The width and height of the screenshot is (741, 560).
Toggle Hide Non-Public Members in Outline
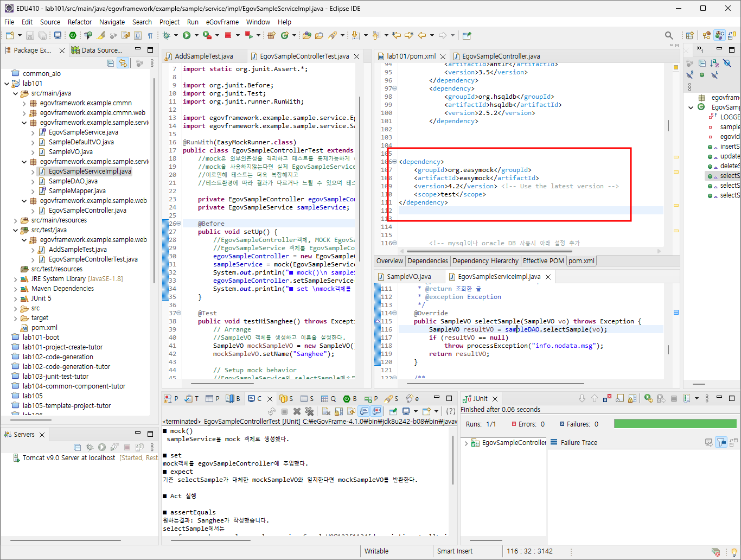[x=702, y=75]
